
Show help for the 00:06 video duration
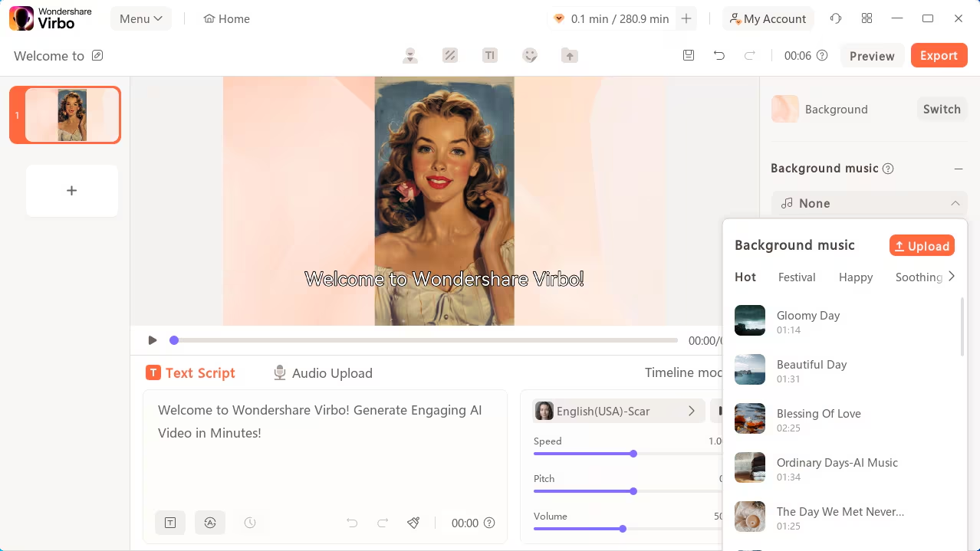tap(822, 55)
